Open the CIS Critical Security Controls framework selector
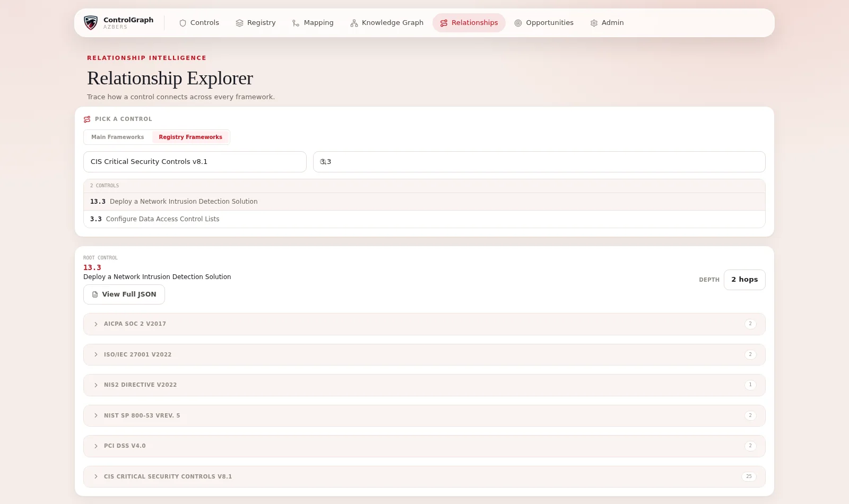Viewport: 849px width, 504px height. click(195, 162)
